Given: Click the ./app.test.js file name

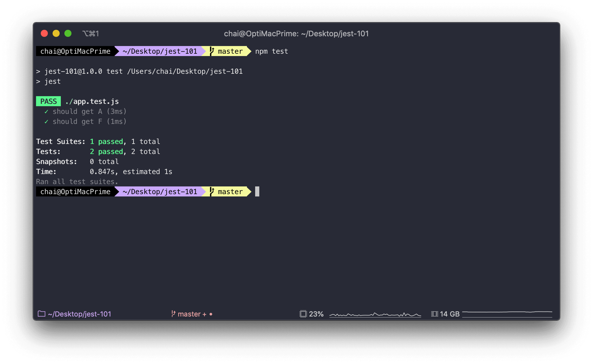Looking at the screenshot, I should tap(92, 101).
